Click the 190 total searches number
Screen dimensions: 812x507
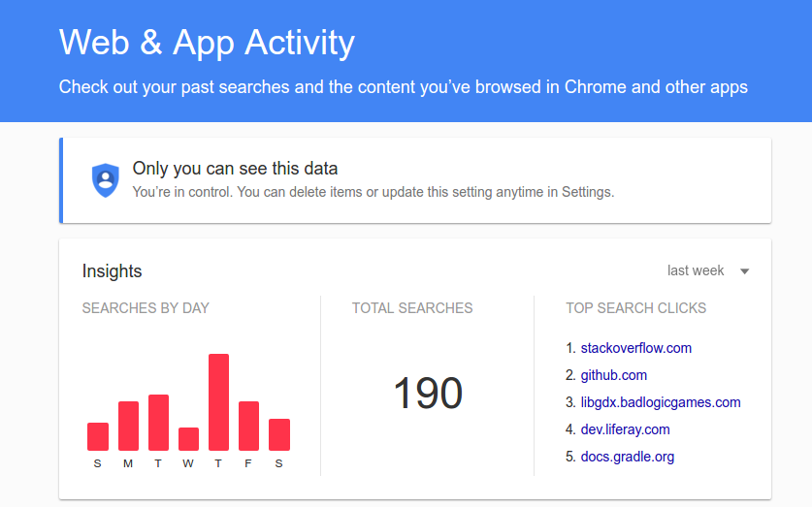(x=428, y=394)
